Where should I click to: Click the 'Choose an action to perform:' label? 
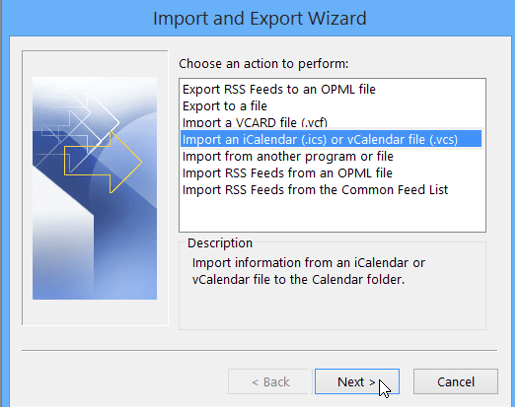[264, 63]
